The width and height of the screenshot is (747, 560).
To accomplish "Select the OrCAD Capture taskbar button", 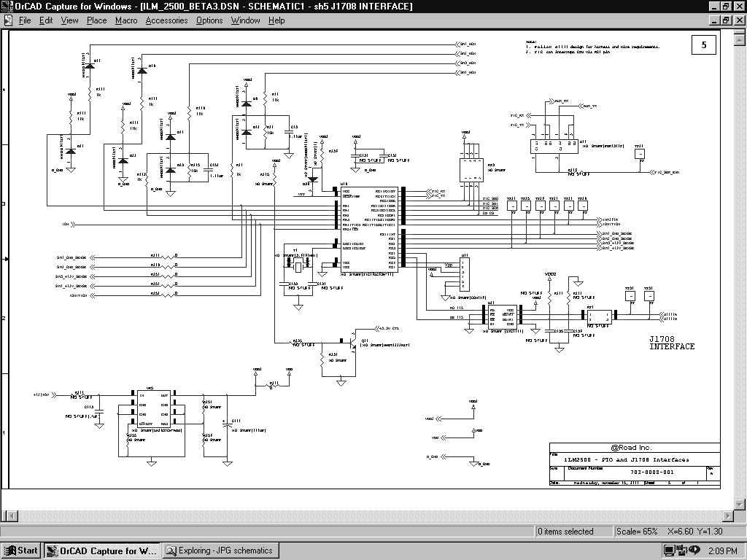I will point(101,551).
